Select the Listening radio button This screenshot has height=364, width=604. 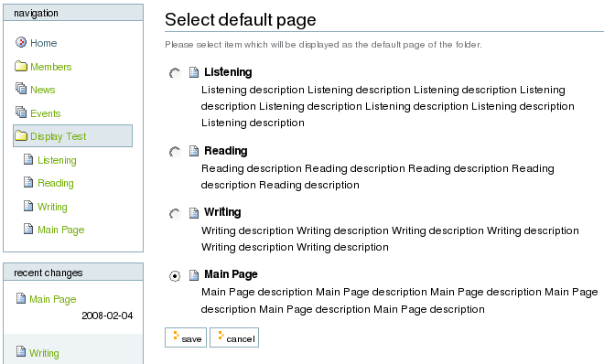pos(175,73)
